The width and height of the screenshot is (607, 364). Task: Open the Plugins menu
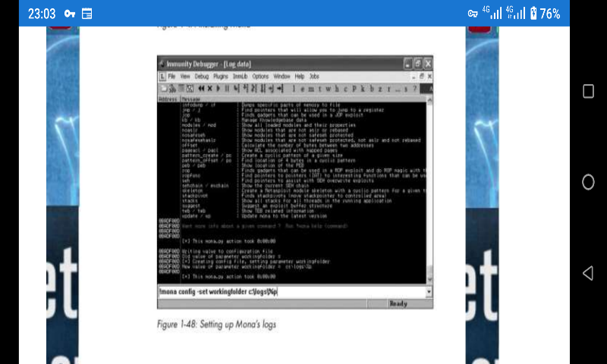tap(221, 76)
